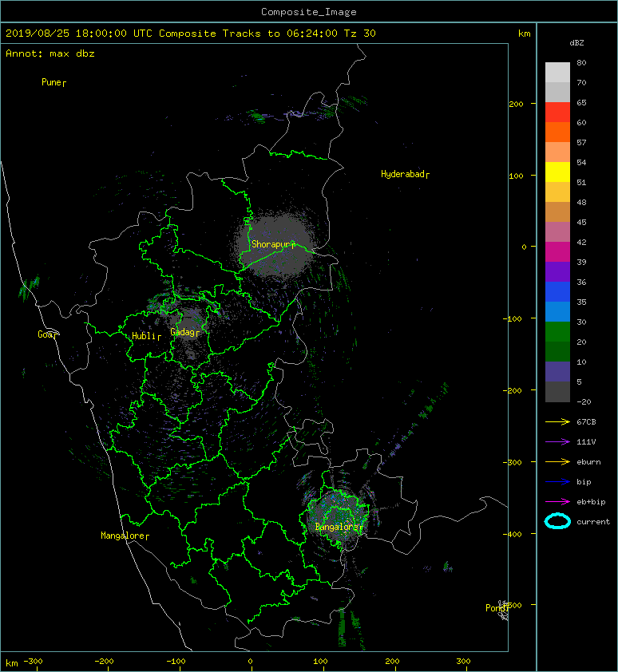This screenshot has width=618, height=672.
Task: Click the Gadag radar site label
Action: [x=185, y=332]
